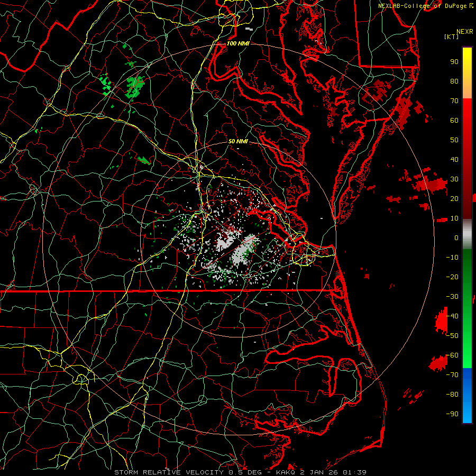Pick the light blue segment near -90
The width and height of the screenshot is (476, 476).
coord(467,413)
